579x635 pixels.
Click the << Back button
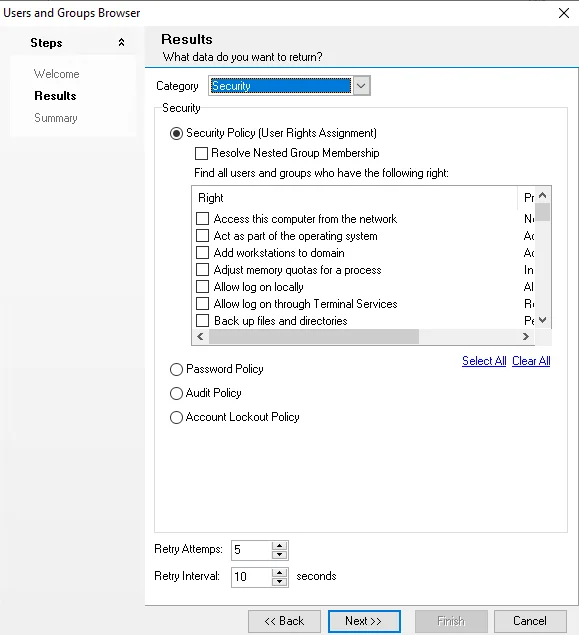[x=284, y=621]
